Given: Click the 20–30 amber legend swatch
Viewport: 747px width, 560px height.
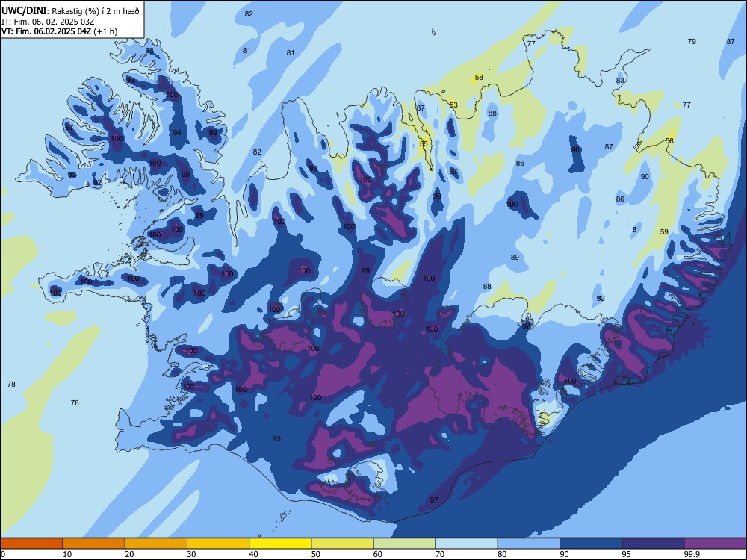Looking at the screenshot, I should pyautogui.click(x=156, y=544).
